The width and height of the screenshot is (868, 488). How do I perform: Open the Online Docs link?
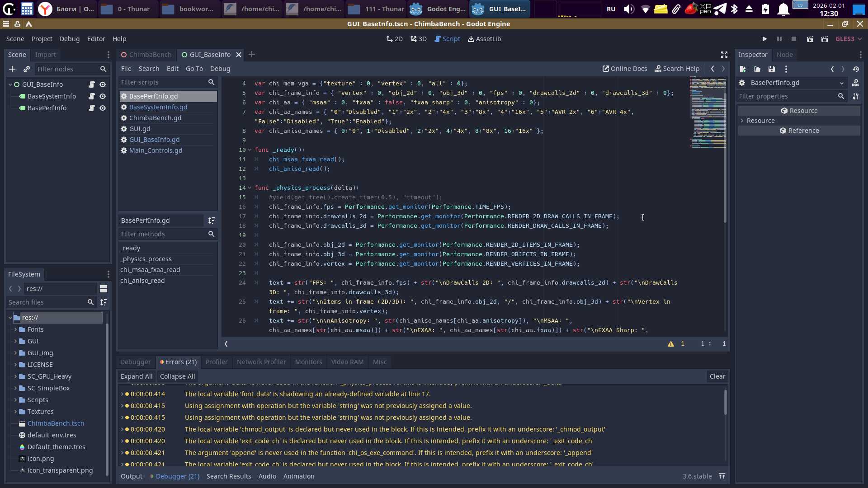coord(624,69)
